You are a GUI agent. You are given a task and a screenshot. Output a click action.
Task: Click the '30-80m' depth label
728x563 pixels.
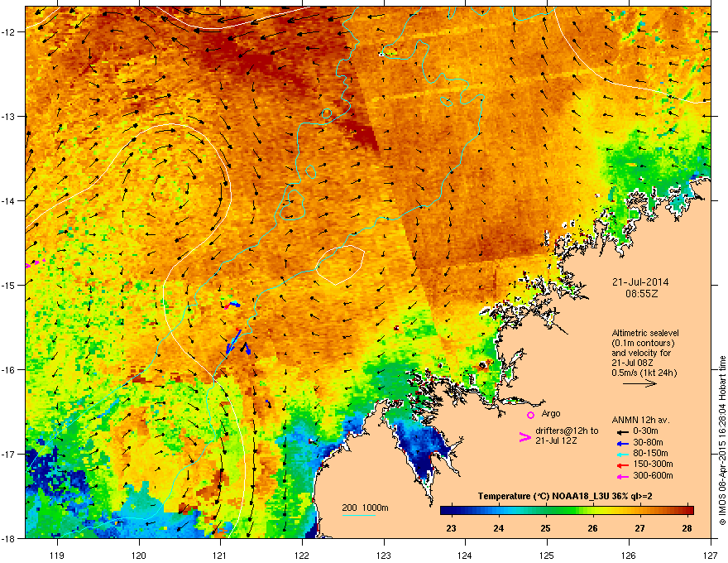coord(648,443)
